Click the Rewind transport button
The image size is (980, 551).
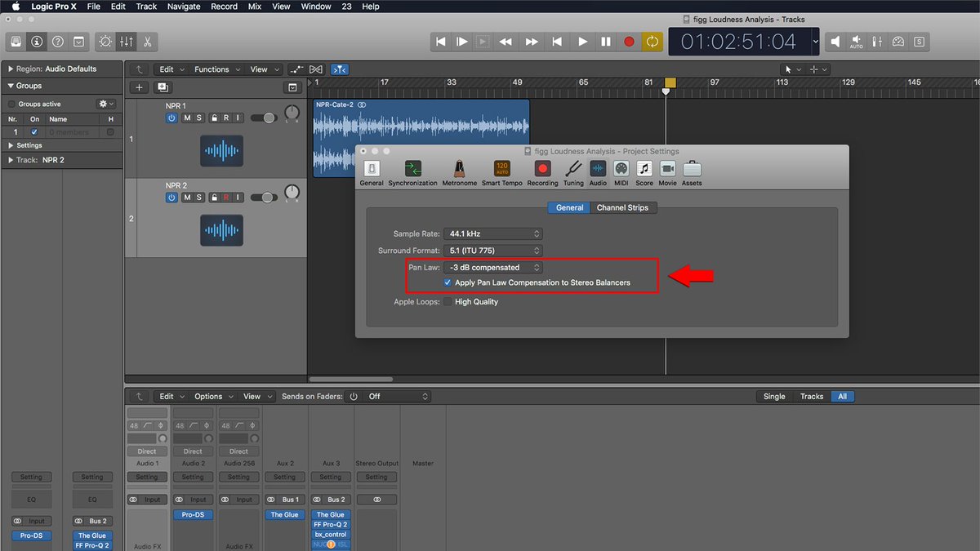pyautogui.click(x=506, y=42)
